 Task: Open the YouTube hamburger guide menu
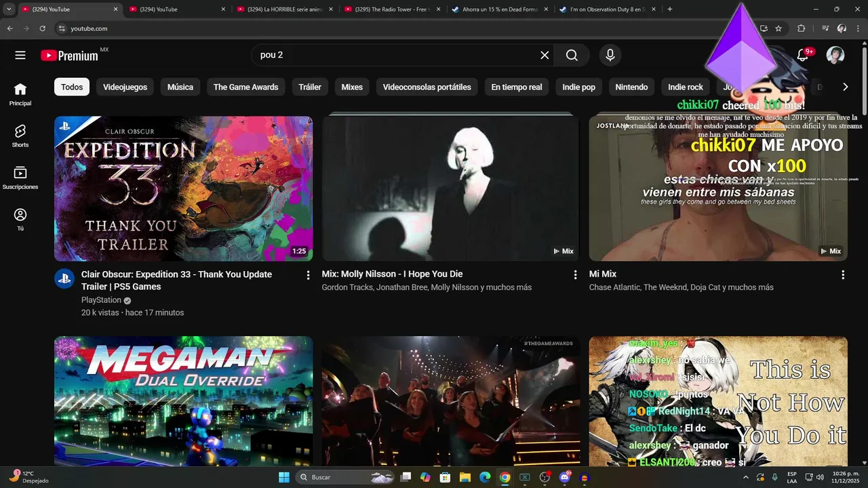pyautogui.click(x=20, y=56)
